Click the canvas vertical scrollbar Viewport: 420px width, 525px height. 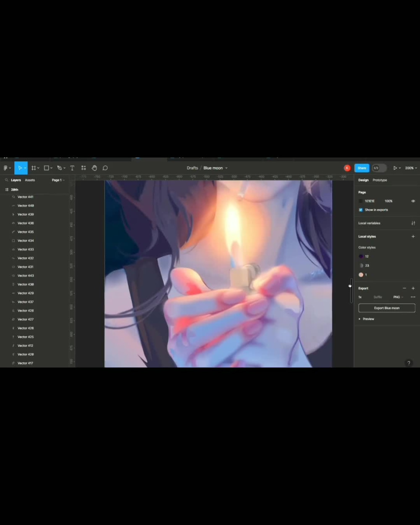[351, 290]
